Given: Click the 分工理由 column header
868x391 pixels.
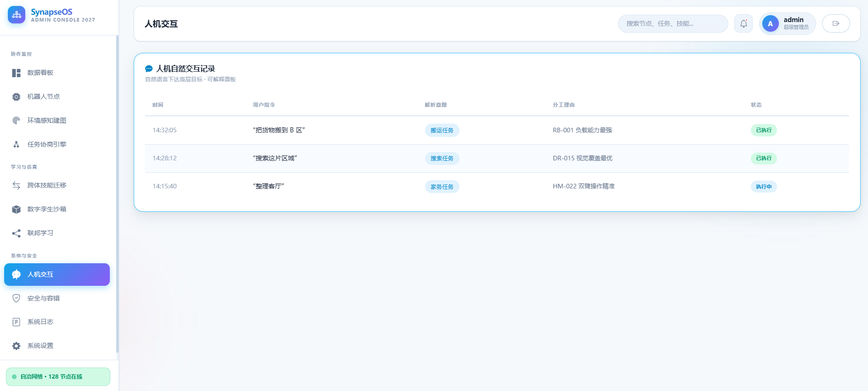Looking at the screenshot, I should tap(563, 105).
